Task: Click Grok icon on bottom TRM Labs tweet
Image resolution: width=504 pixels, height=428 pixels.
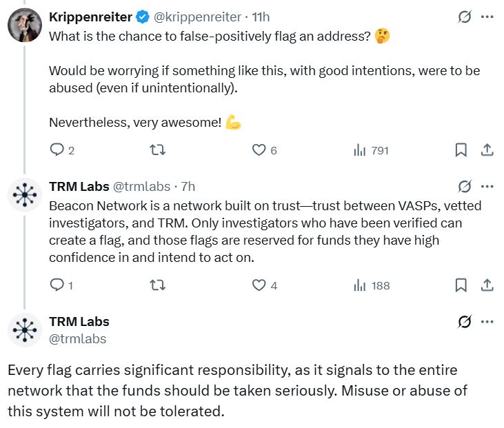Action: coord(465,322)
